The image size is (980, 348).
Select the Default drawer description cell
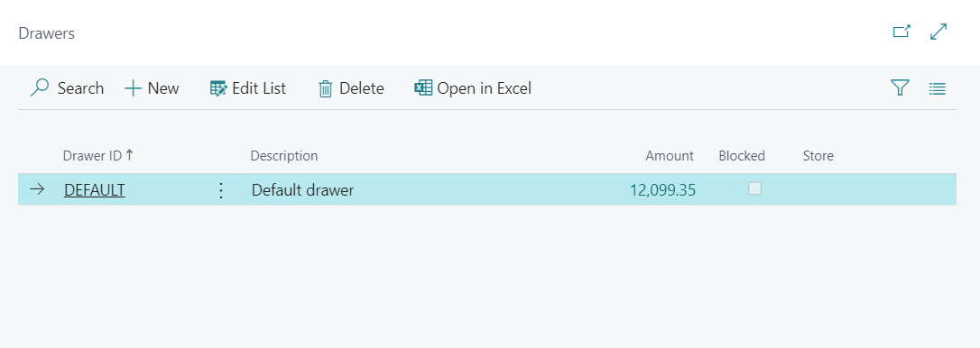(302, 190)
